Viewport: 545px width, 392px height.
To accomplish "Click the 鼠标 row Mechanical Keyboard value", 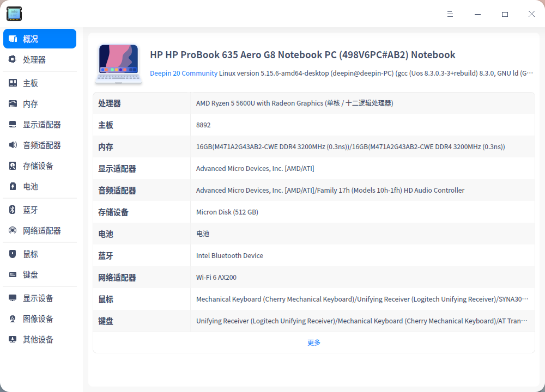I will pyautogui.click(x=362, y=299).
